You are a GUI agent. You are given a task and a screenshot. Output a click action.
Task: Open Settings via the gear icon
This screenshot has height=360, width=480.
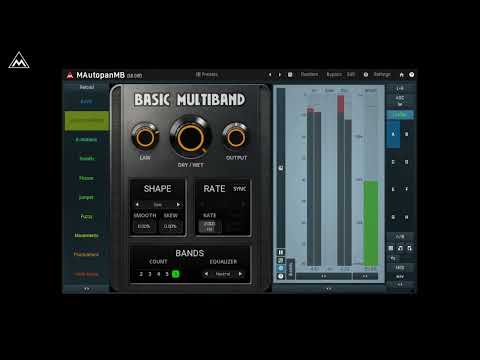(x=366, y=75)
